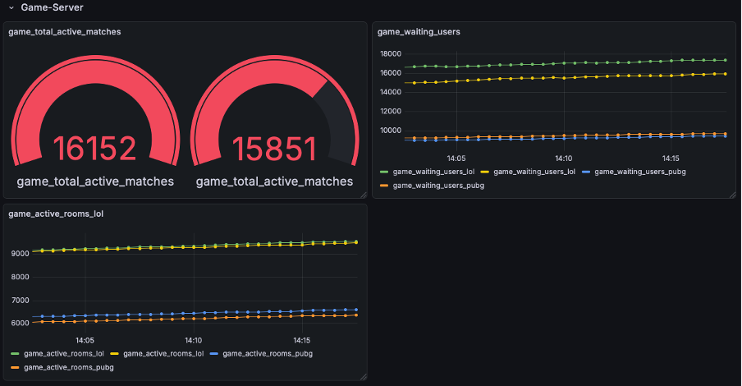Toggle green game_waiting_users_lol series name
Screen dimensions: 742x386
pyautogui.click(x=433, y=172)
